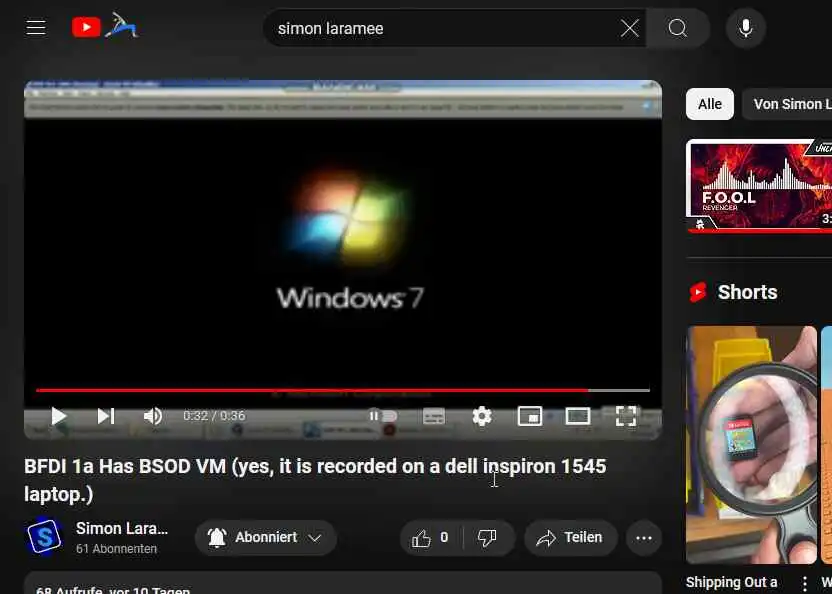Screen dimensions: 832x594
Task: Seek on the red progress bar
Action: click(x=343, y=390)
